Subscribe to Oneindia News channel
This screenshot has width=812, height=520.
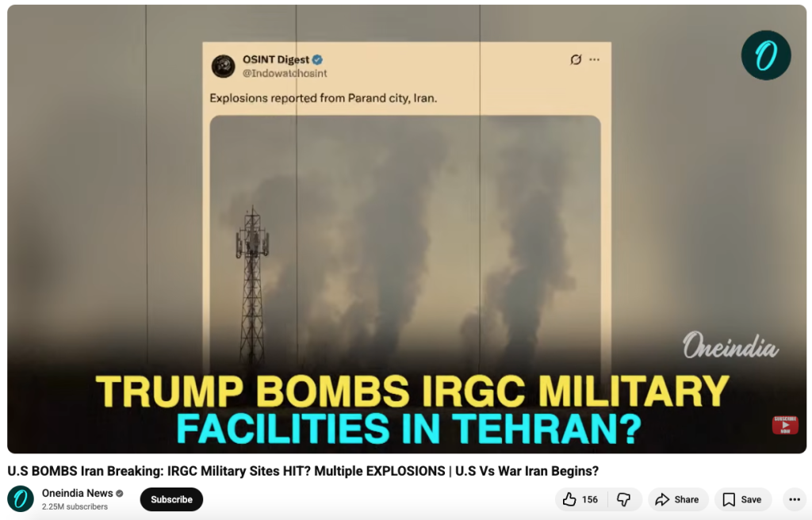[x=171, y=499]
